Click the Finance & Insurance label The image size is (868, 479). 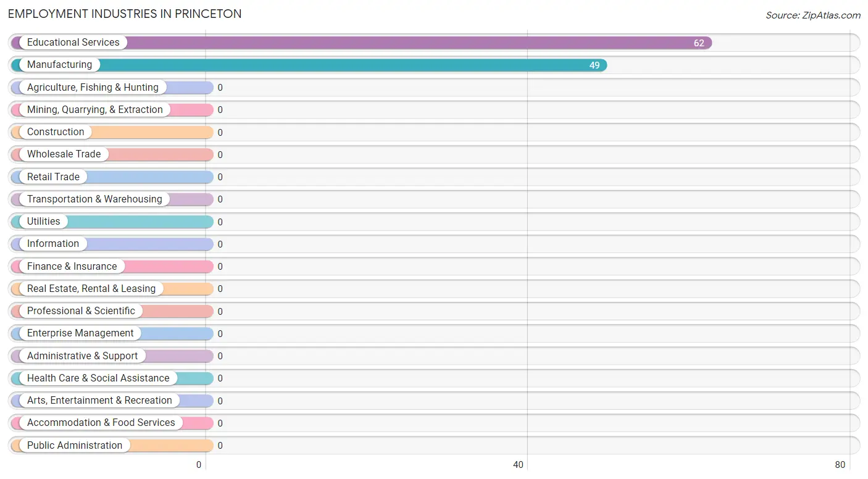pyautogui.click(x=72, y=267)
